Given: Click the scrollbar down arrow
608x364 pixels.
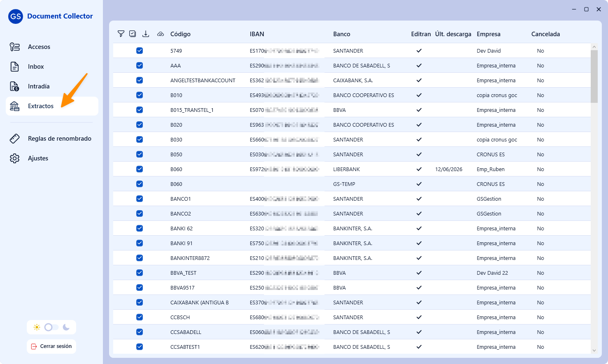Looking at the screenshot, I should coord(594,350).
